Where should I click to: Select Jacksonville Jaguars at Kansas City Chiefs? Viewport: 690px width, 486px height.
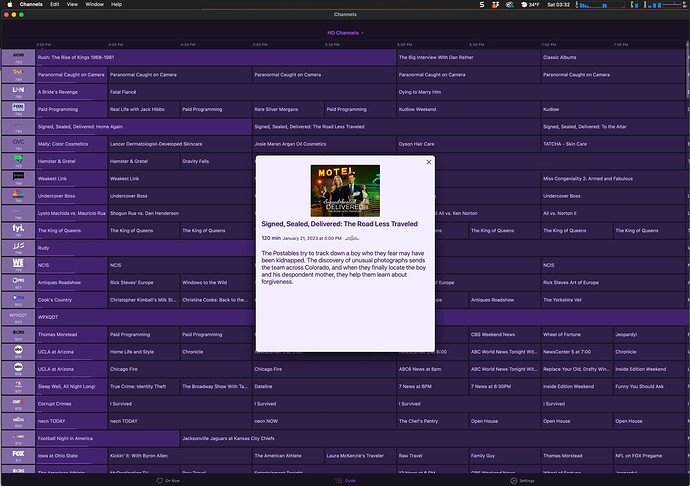coord(228,438)
